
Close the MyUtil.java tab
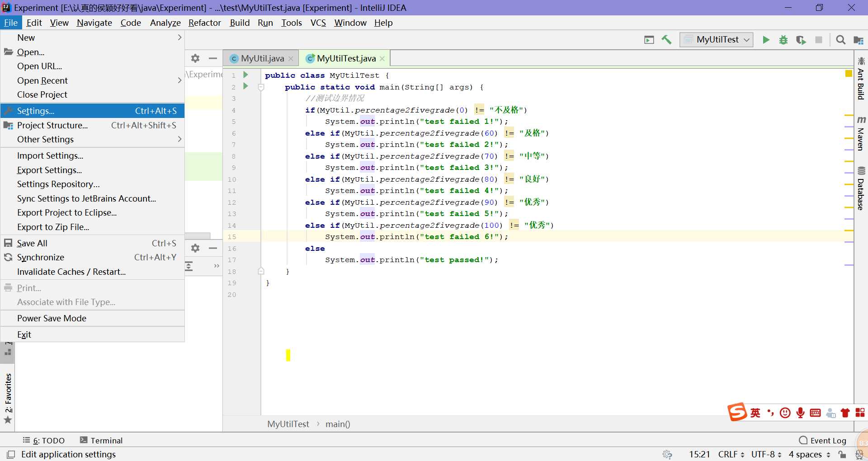291,59
